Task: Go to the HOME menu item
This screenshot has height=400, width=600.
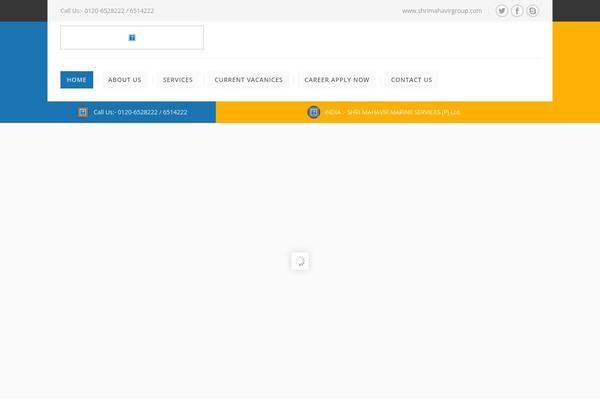Action: [x=77, y=80]
